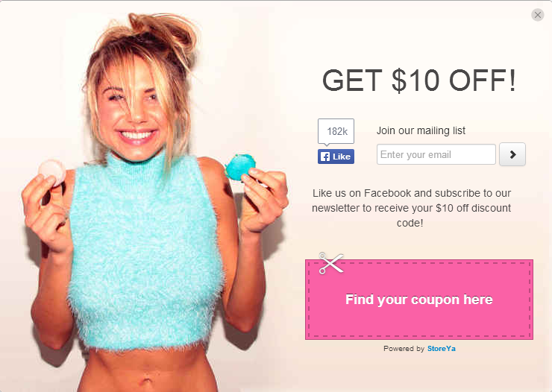Click the GET $10 OFF! heading
This screenshot has height=392, width=552.
pos(419,80)
